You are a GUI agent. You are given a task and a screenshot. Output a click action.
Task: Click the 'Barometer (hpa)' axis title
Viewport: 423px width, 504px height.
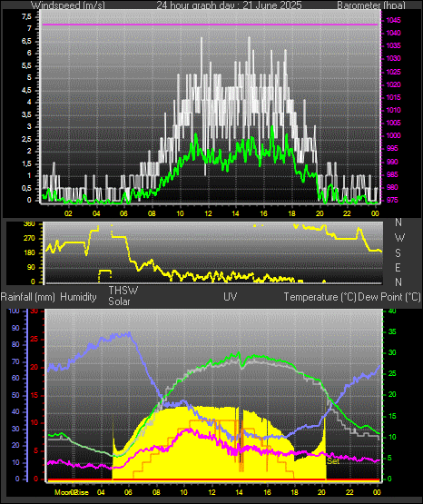coord(371,5)
